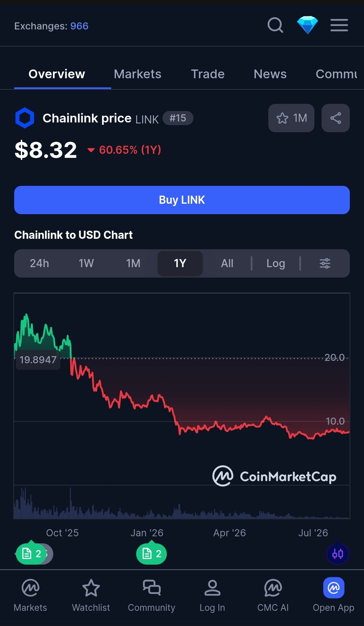Switch chart range to All
The width and height of the screenshot is (364, 626).
[x=227, y=263]
